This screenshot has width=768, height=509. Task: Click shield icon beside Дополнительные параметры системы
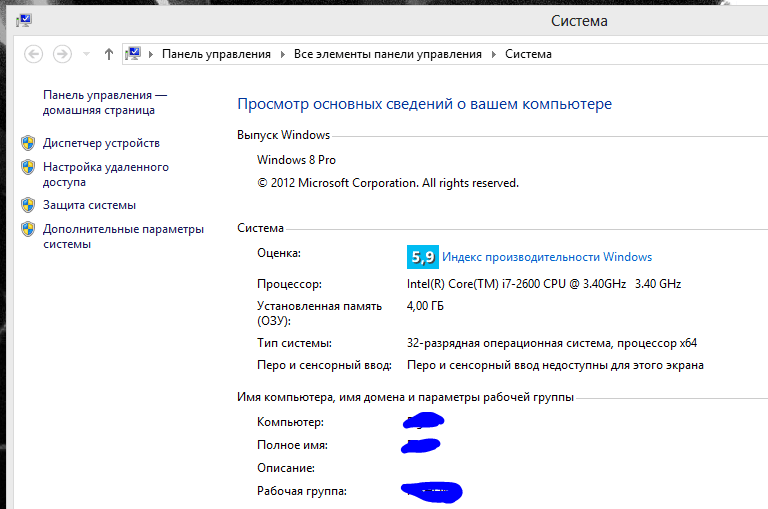28,229
